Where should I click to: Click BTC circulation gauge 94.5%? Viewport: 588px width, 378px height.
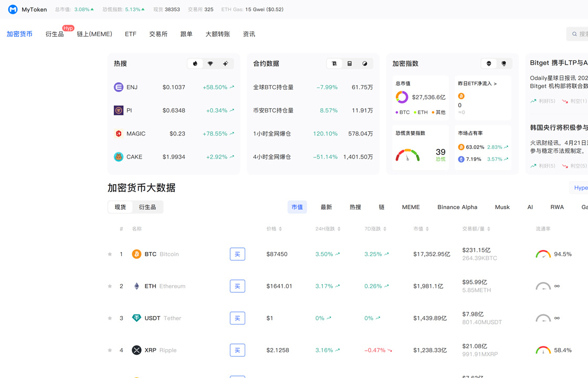click(543, 254)
